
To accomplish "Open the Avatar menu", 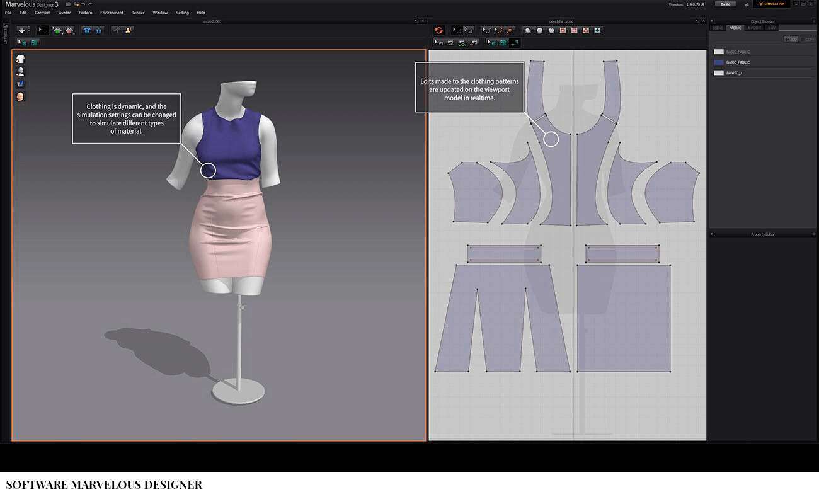I will pyautogui.click(x=65, y=13).
